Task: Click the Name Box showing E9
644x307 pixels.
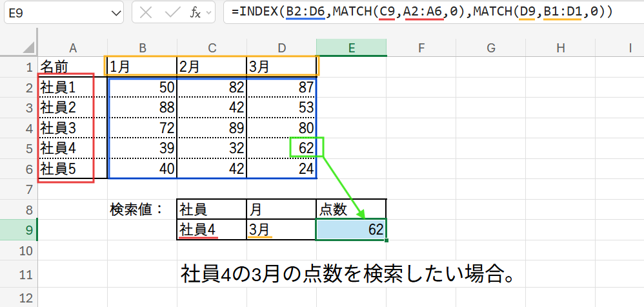Action: coord(64,13)
